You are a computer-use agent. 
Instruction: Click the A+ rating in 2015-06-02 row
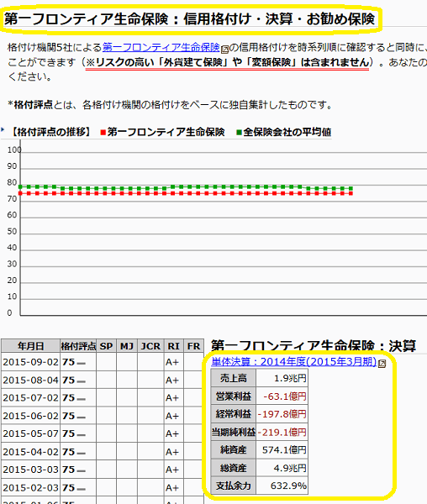(172, 416)
